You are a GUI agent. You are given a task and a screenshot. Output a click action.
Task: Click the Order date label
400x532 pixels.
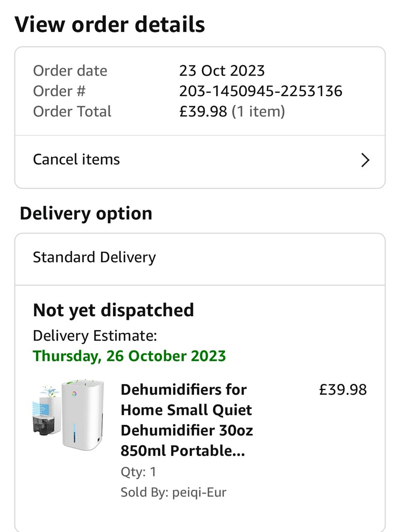[x=70, y=71]
